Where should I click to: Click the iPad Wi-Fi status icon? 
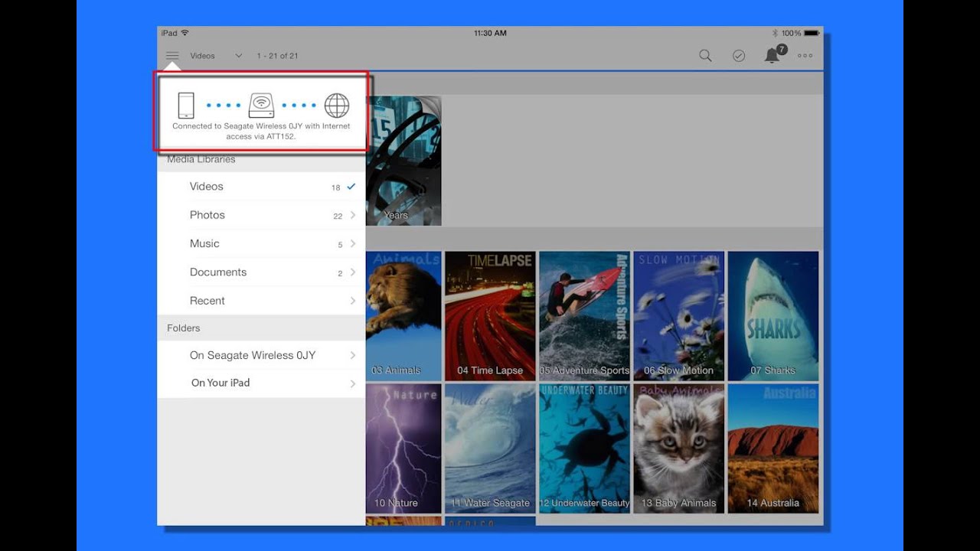185,33
